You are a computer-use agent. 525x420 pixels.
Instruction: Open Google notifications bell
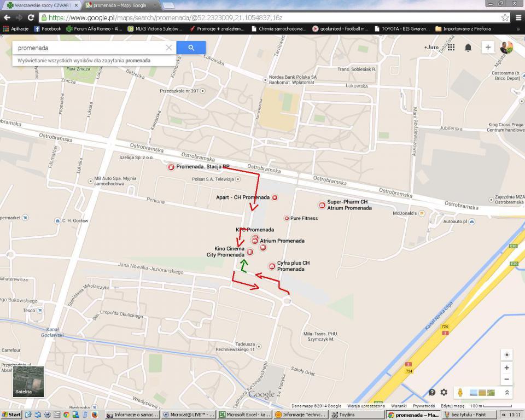tap(468, 48)
